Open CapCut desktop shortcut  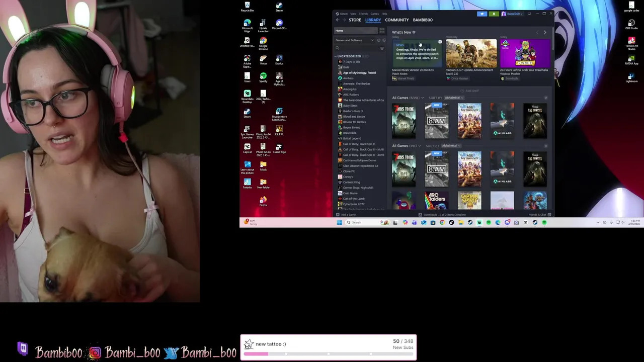(247, 148)
